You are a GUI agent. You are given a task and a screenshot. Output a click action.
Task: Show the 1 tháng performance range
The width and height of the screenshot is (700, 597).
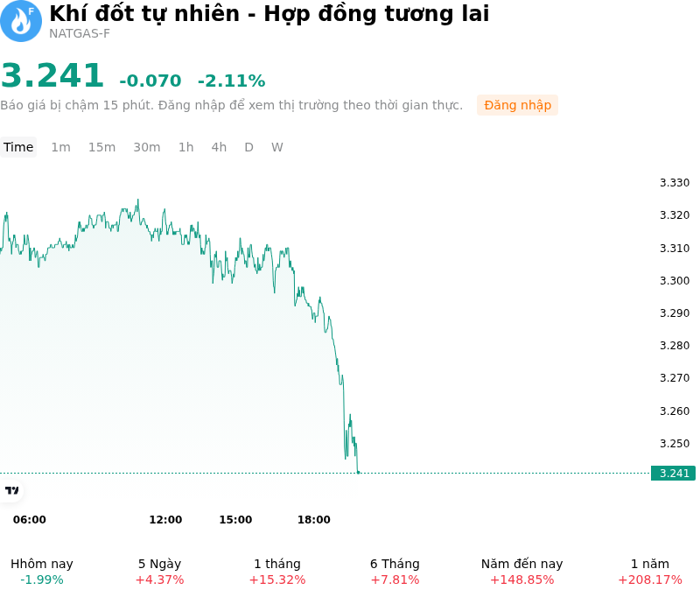(277, 572)
